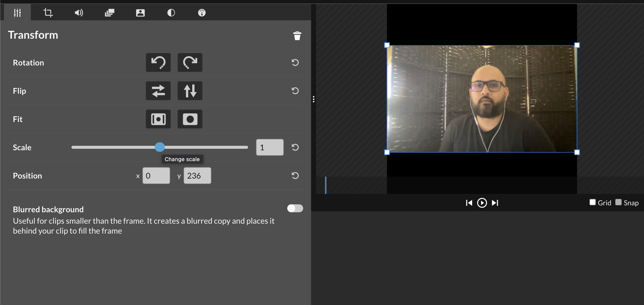Skip to previous frame
The image size is (644, 305).
(469, 203)
